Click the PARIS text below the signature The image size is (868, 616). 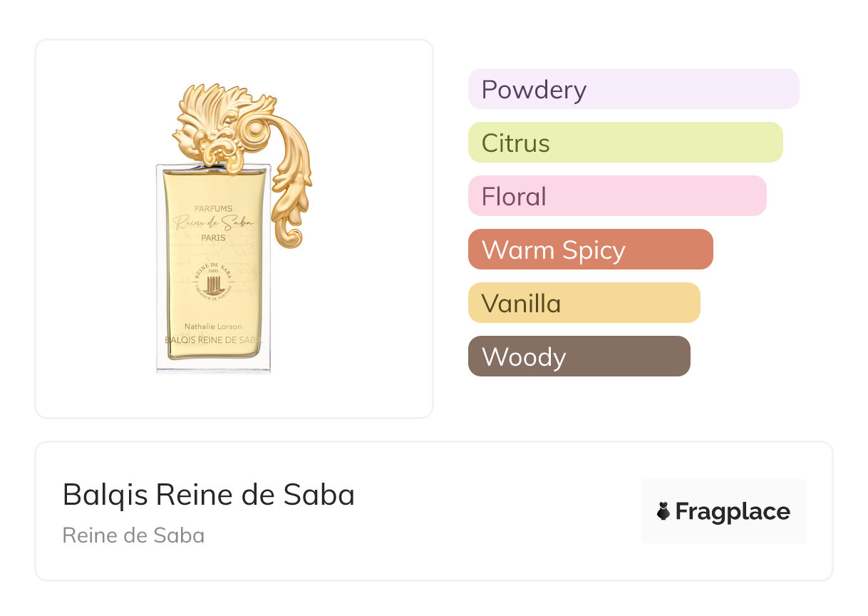pyautogui.click(x=214, y=237)
